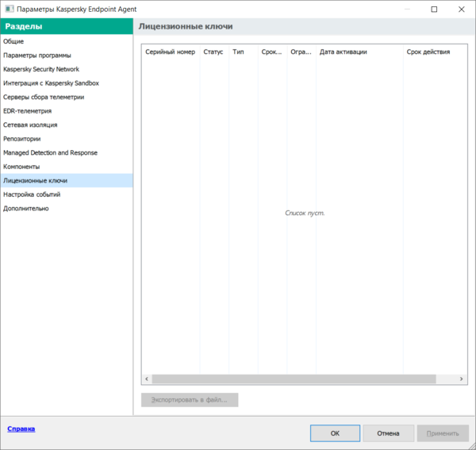This screenshot has width=476, height=450.
Task: Click the Применить button
Action: click(x=443, y=433)
